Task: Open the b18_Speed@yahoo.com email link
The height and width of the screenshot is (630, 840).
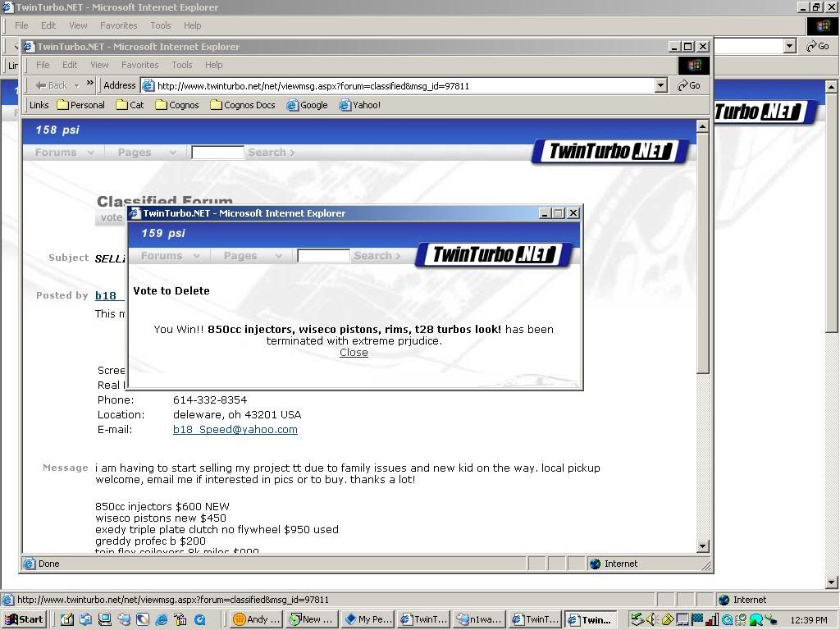Action: coord(235,430)
